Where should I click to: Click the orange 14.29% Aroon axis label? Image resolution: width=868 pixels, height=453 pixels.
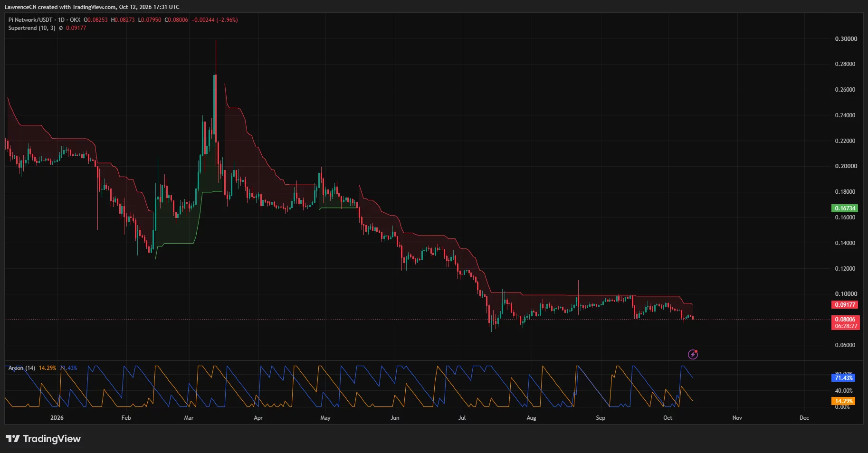click(844, 401)
